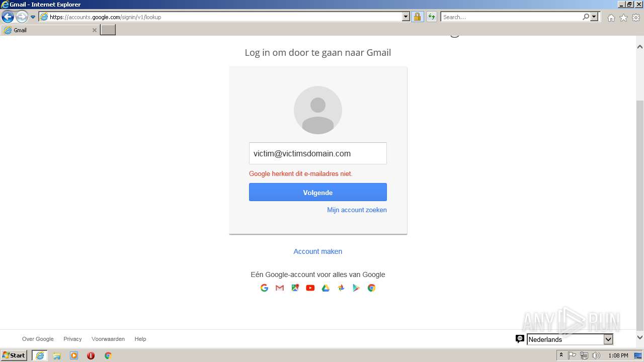
Task: Click the Google Photos pinwheel icon
Action: coord(341,288)
